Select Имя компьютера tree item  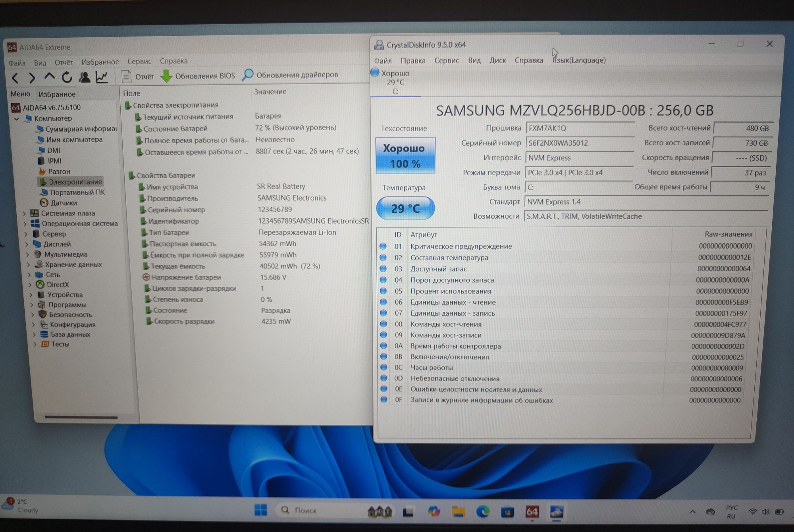pos(70,140)
